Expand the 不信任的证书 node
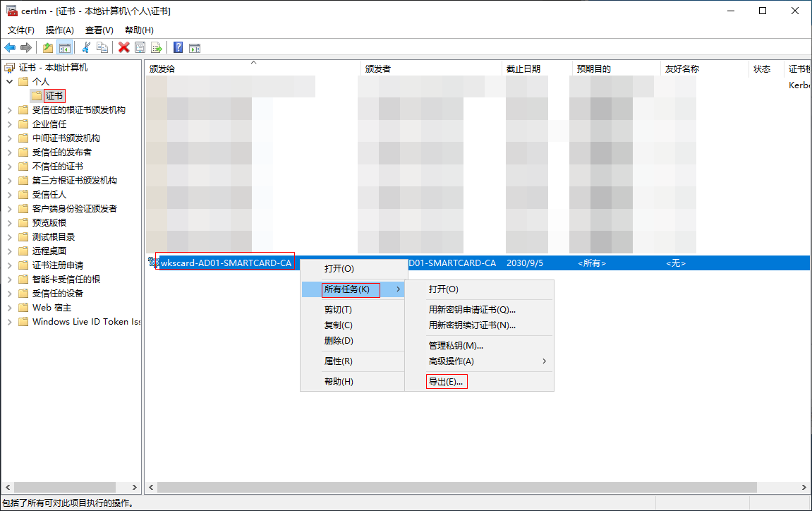Screen dimensions: 812x511 click(x=9, y=167)
